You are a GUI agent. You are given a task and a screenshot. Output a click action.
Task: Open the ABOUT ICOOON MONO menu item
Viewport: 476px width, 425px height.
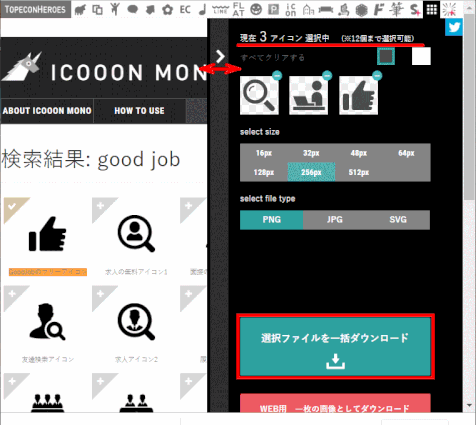click(x=47, y=111)
